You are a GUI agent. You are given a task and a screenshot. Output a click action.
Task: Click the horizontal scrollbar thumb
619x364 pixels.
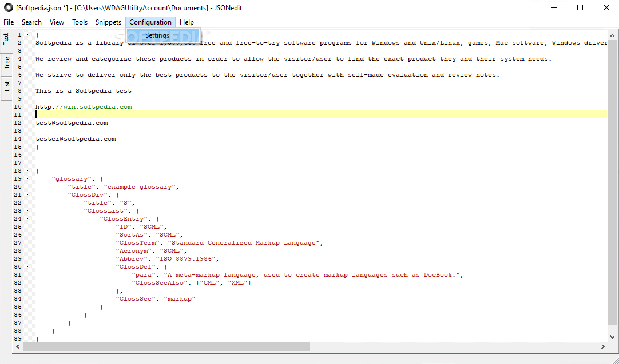point(166,347)
